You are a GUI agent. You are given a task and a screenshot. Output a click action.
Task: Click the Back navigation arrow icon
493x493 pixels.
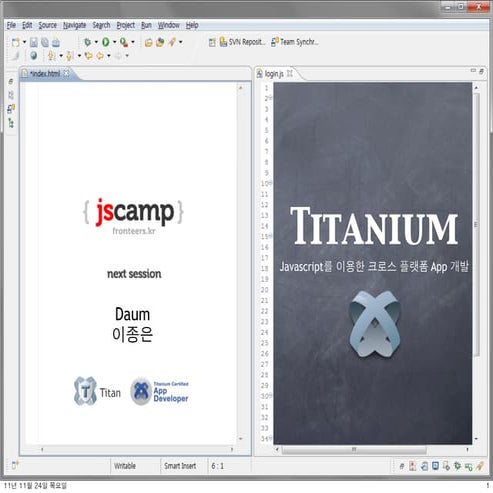click(100, 56)
